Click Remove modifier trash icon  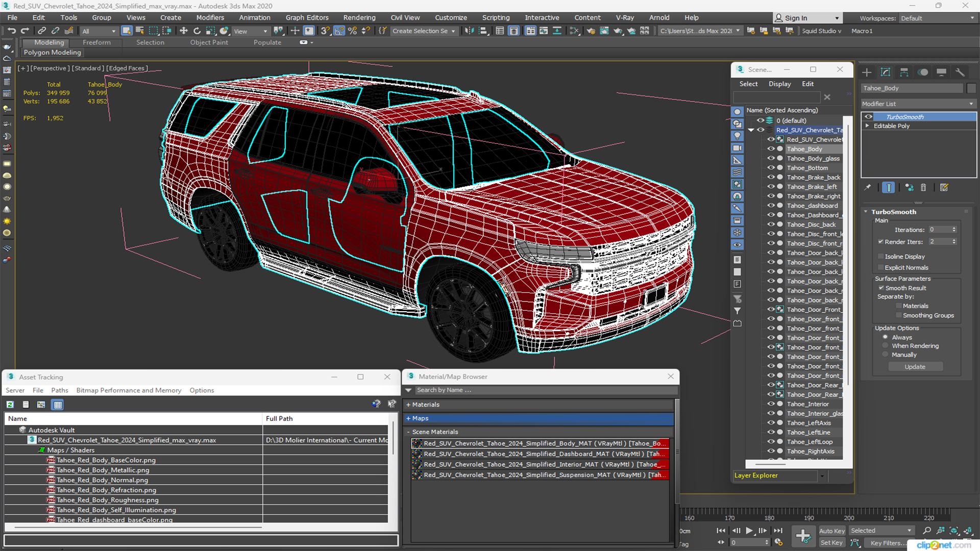(x=923, y=188)
